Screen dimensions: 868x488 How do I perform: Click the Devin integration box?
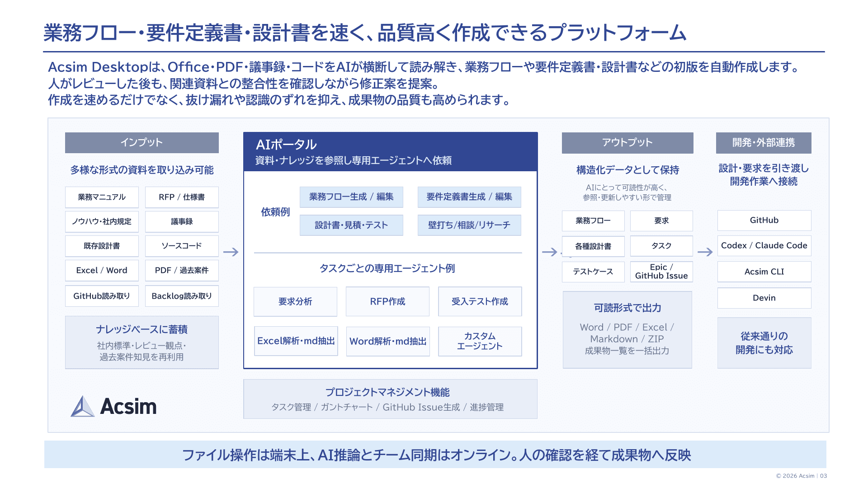pyautogui.click(x=764, y=298)
